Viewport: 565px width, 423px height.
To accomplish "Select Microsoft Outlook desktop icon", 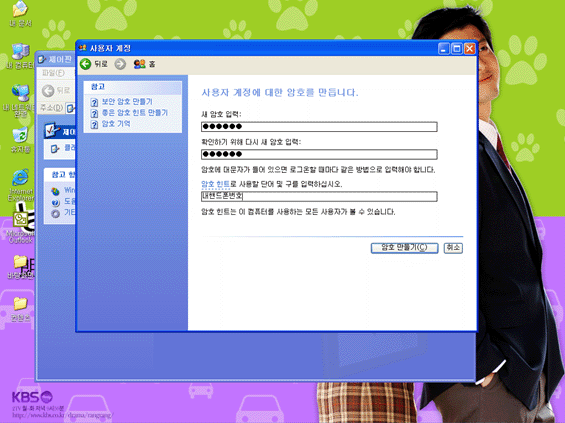I will pos(21,227).
